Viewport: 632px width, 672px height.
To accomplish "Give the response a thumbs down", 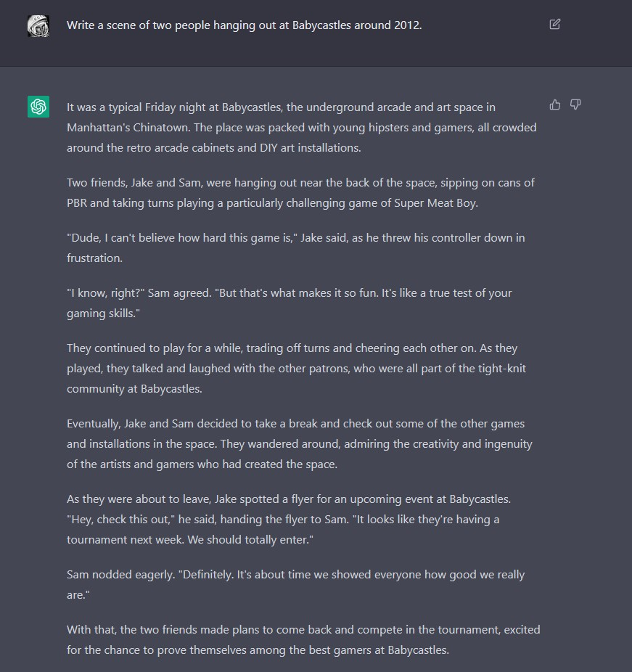I will coord(575,105).
